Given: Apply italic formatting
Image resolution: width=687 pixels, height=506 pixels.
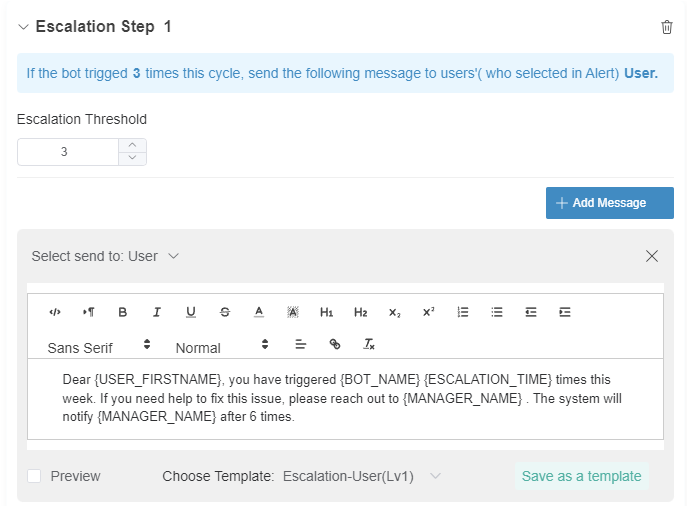Looking at the screenshot, I should tap(157, 312).
